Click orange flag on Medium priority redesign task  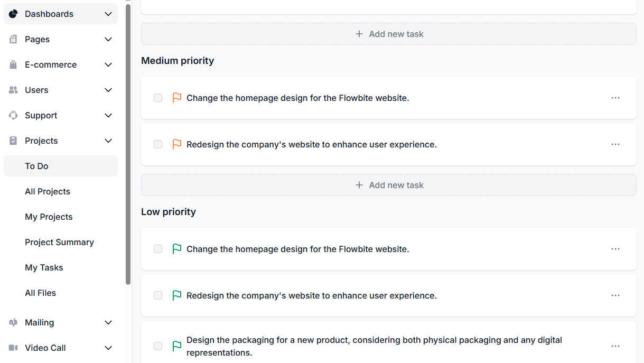[177, 144]
